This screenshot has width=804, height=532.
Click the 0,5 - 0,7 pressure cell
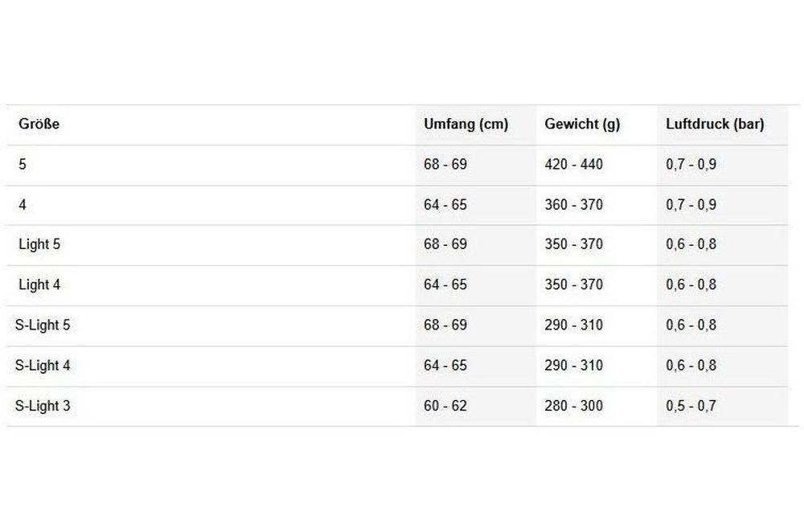[691, 406]
